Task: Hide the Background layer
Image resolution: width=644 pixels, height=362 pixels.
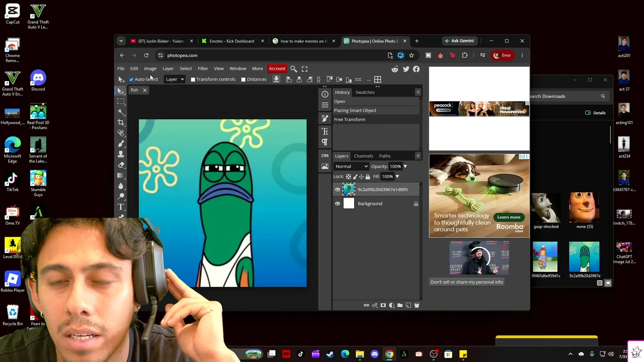Action: coord(338,204)
